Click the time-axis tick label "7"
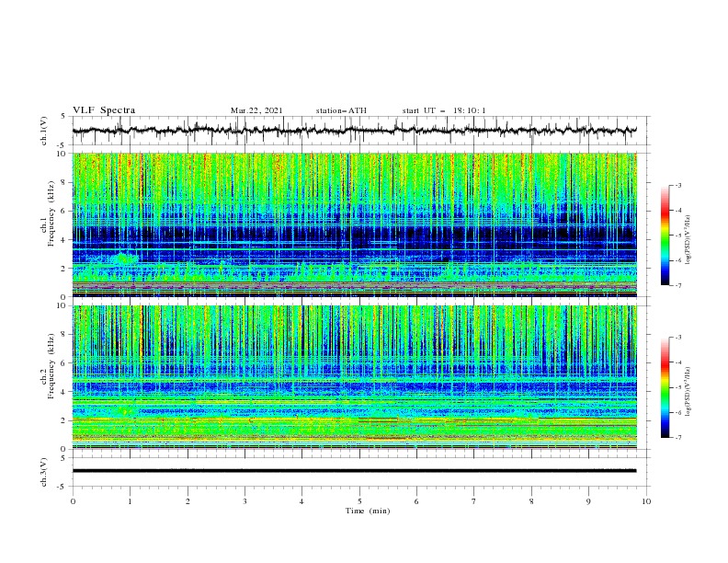This screenshot has height=563, width=728. tap(474, 501)
